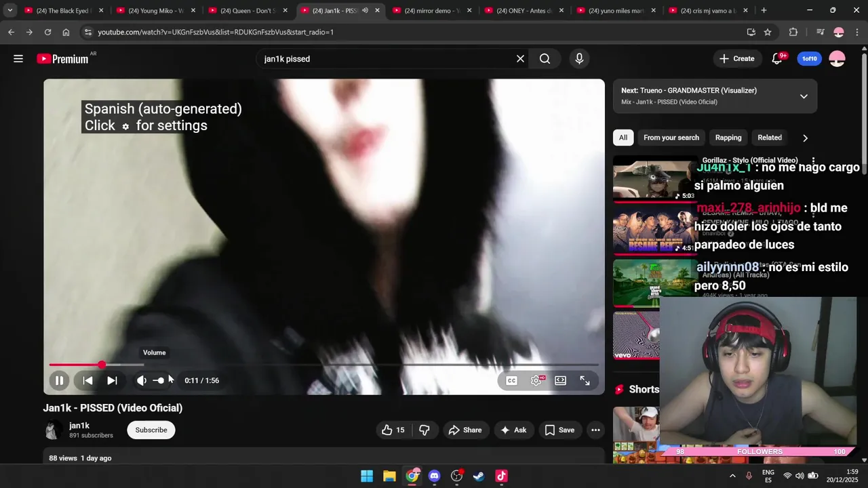868x488 pixels.
Task: Open Gorillaz Stylo video thumbnail
Action: (x=654, y=180)
